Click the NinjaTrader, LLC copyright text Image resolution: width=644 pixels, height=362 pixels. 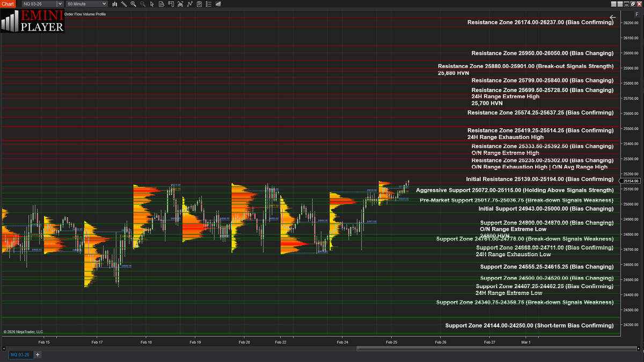tap(23, 331)
